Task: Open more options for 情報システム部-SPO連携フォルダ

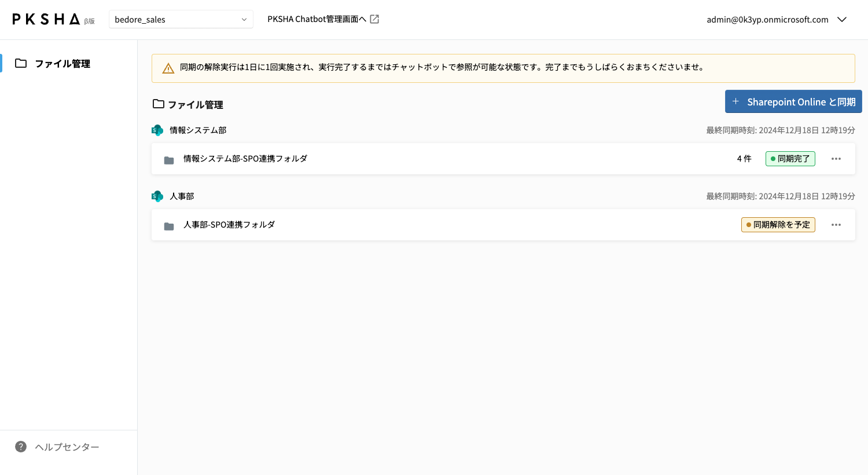Action: (x=836, y=159)
